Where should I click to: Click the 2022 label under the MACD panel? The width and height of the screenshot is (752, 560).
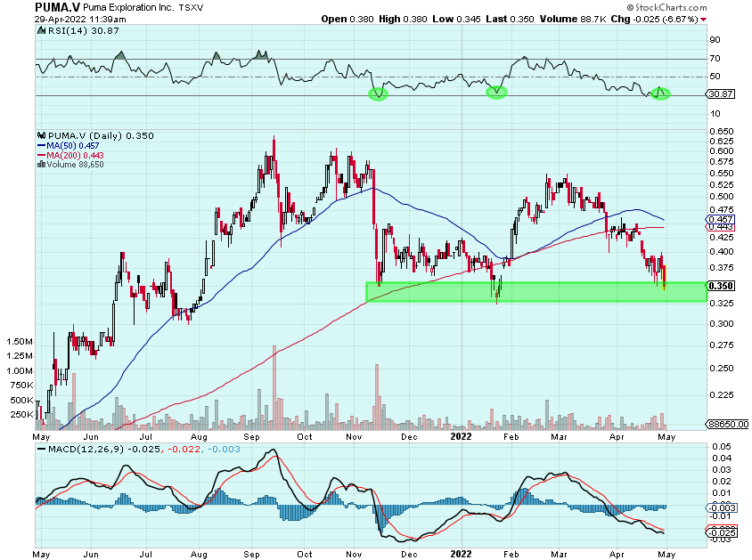click(x=461, y=554)
